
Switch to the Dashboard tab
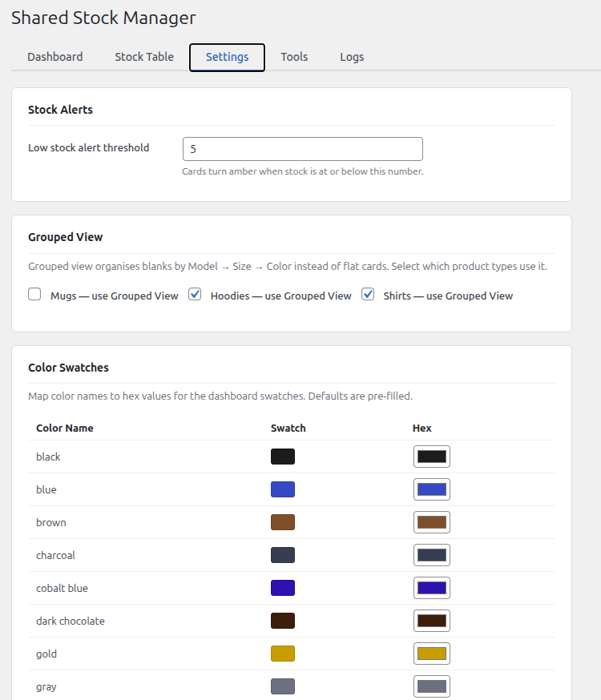pyautogui.click(x=55, y=57)
